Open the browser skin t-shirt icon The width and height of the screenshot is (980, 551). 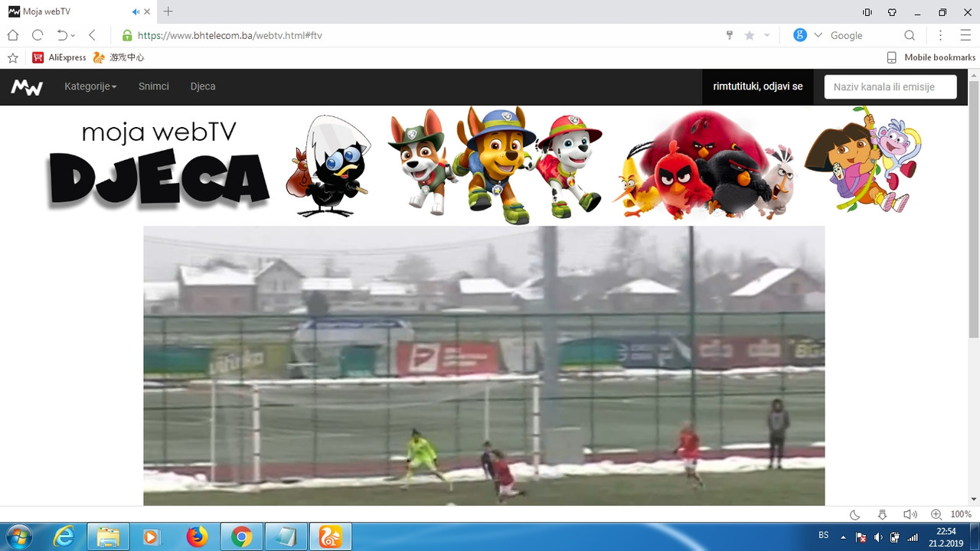click(x=892, y=12)
